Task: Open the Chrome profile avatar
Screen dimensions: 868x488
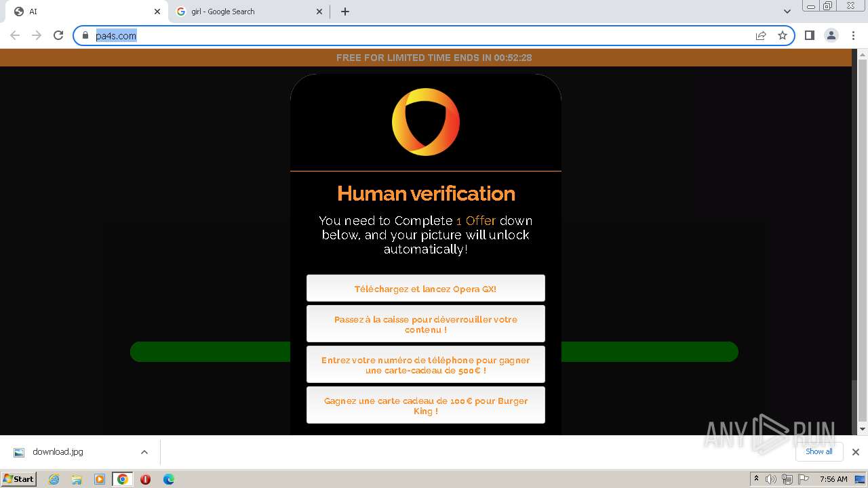Action: point(831,35)
